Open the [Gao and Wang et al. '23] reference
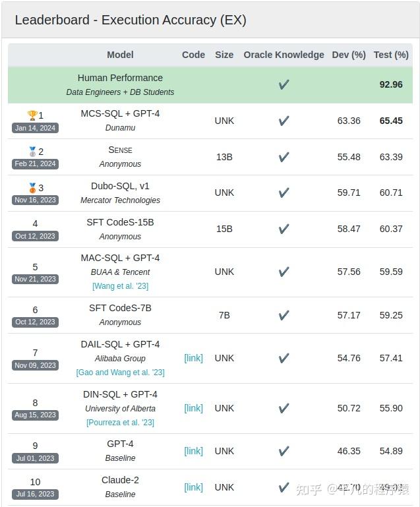 tap(120, 373)
